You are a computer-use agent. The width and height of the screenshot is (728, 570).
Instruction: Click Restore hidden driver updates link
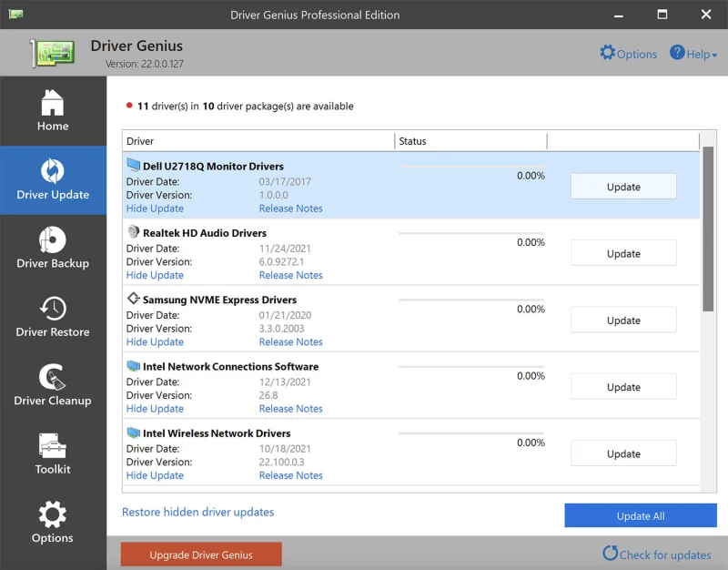click(197, 512)
